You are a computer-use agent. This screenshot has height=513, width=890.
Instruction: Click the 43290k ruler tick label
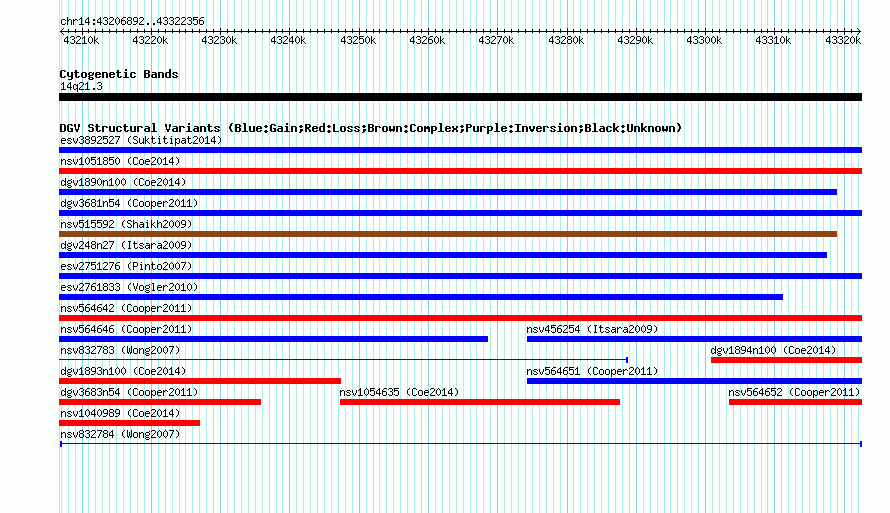[x=635, y=40]
